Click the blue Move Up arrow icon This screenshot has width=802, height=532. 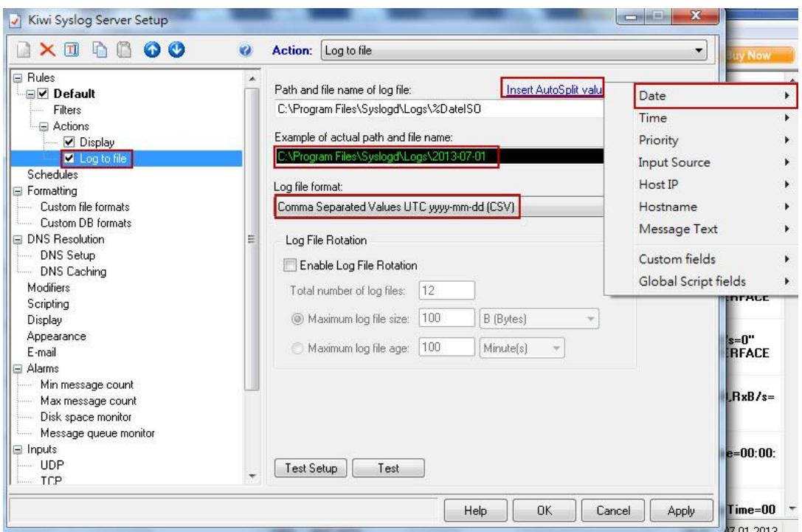point(152,49)
